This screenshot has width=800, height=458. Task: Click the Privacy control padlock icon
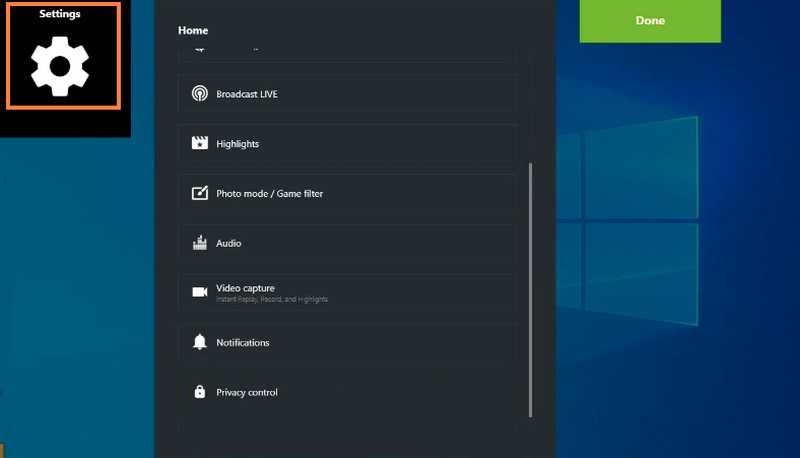coord(199,392)
